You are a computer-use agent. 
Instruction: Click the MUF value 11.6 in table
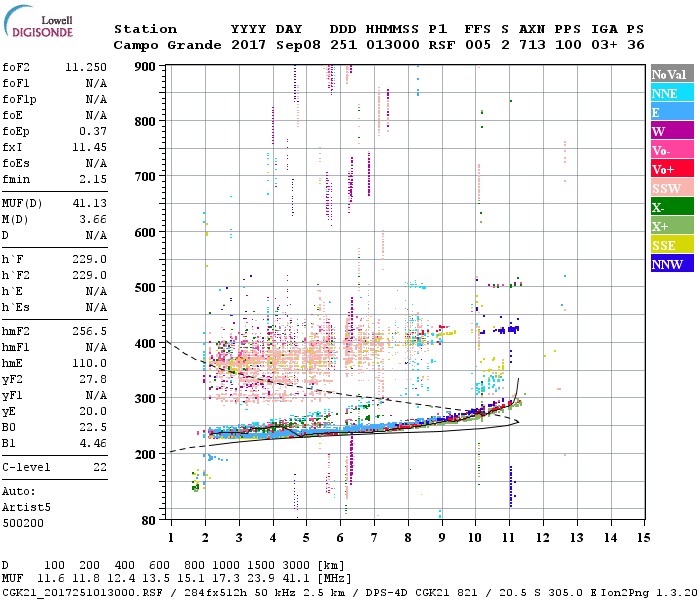coord(51,579)
